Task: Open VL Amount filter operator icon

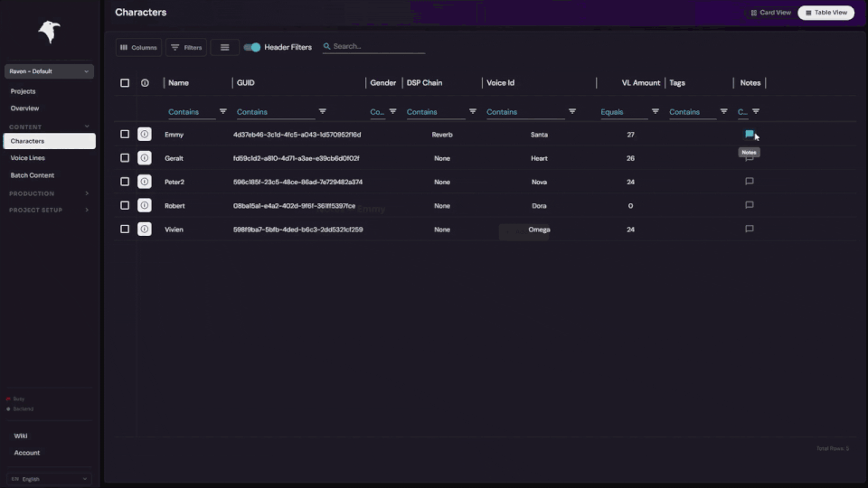Action: click(655, 111)
